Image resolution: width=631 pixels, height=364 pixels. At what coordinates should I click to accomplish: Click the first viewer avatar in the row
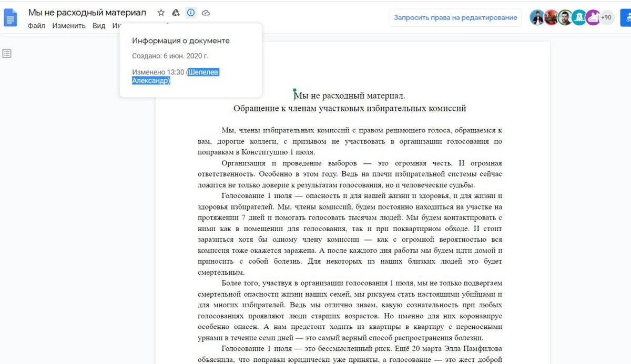point(537,17)
